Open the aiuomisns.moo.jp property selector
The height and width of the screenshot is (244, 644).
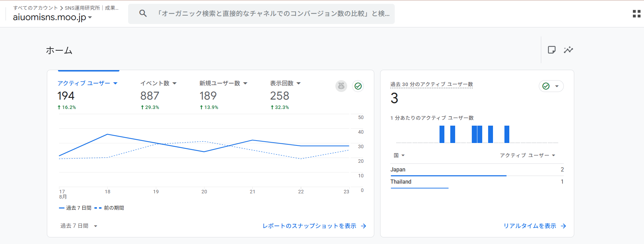[52, 17]
